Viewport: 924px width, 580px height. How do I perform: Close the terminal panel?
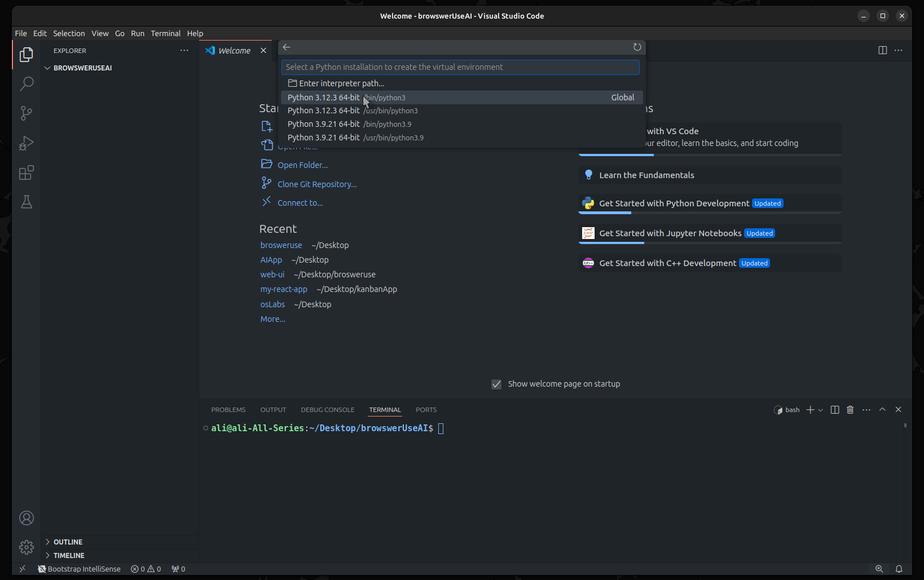click(x=898, y=410)
